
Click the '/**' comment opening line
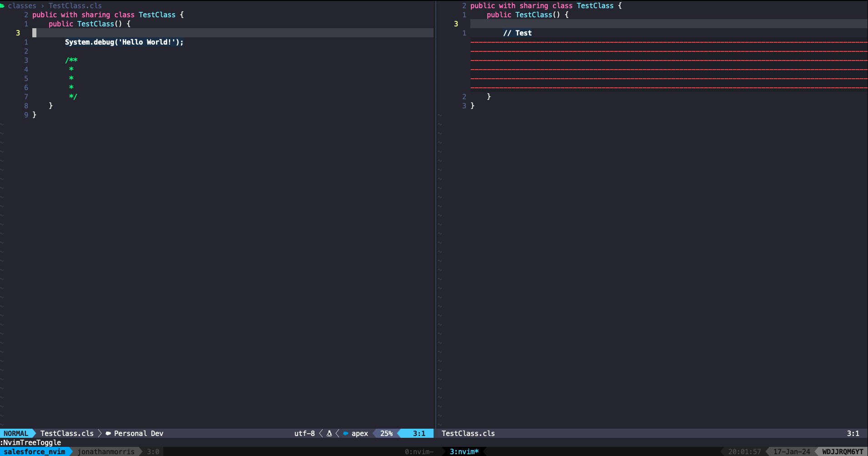[71, 60]
